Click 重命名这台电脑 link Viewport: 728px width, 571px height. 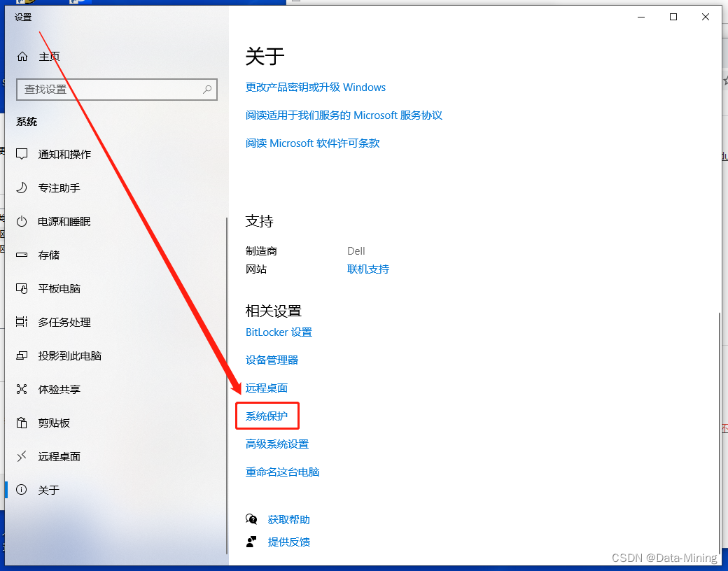point(282,472)
